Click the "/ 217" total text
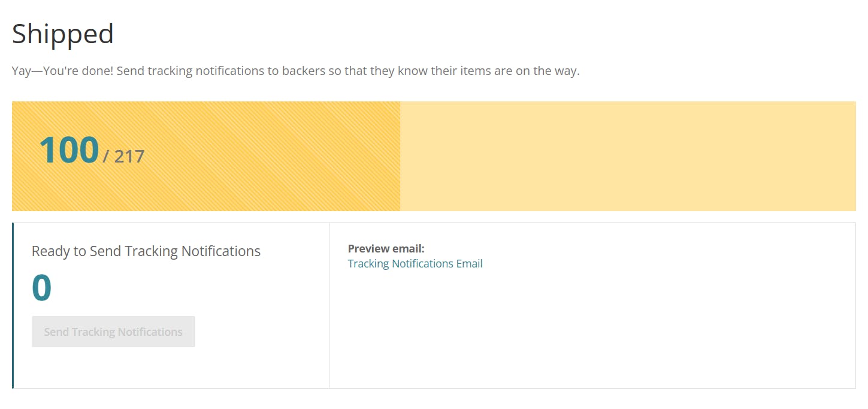868x409 pixels. click(x=124, y=157)
